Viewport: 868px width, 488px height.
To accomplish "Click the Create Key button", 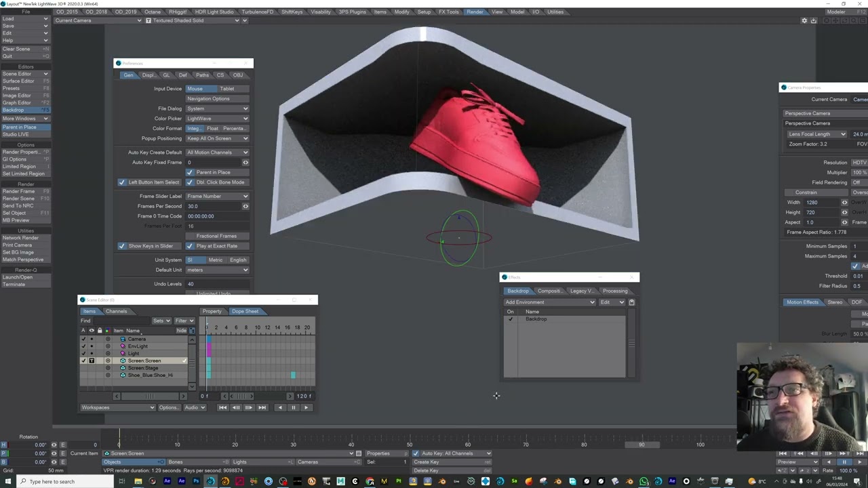I will pyautogui.click(x=452, y=462).
